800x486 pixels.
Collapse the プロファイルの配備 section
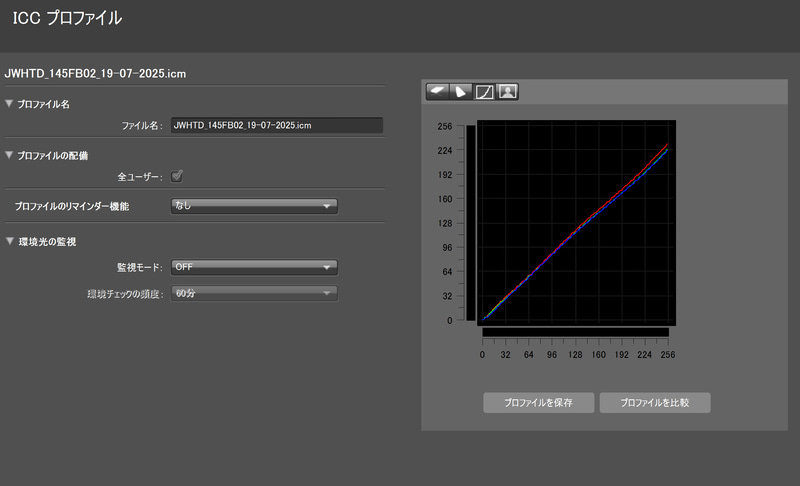point(9,155)
